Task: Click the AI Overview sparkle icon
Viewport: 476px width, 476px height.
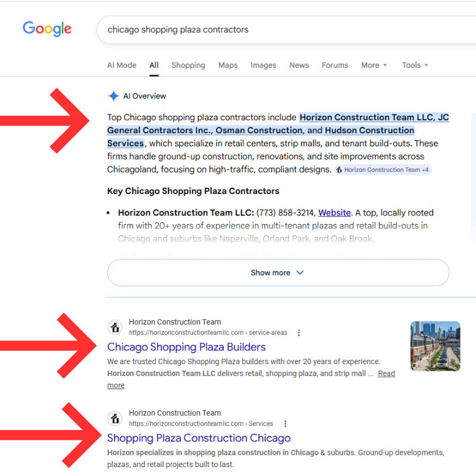Action: coord(113,95)
